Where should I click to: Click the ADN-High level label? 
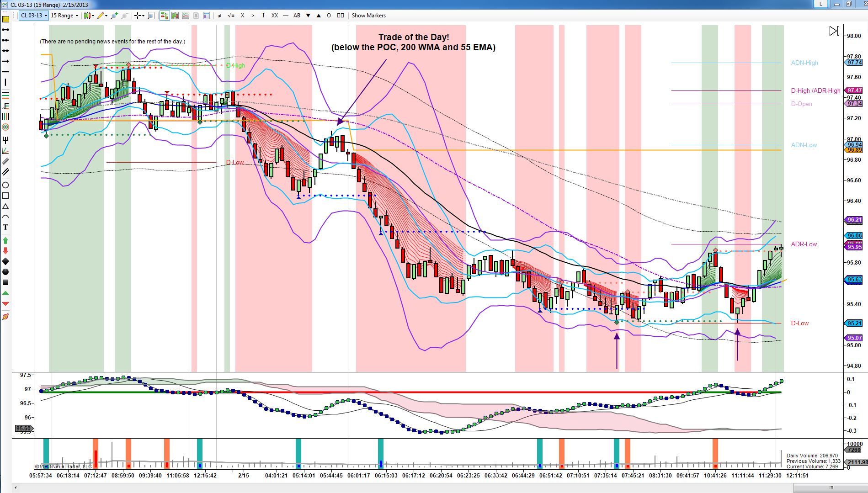tap(804, 63)
